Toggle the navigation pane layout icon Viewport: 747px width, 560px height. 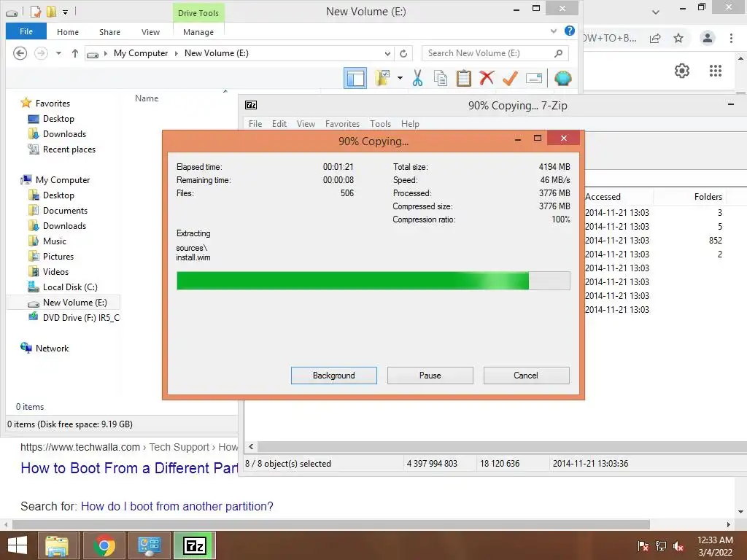click(355, 78)
